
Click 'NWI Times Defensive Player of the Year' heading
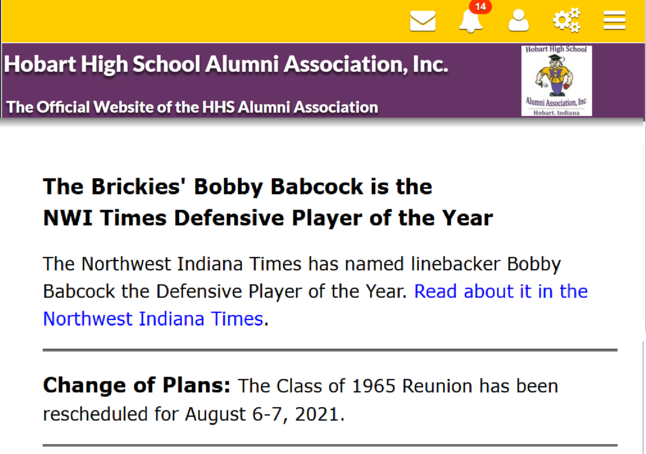point(268,218)
